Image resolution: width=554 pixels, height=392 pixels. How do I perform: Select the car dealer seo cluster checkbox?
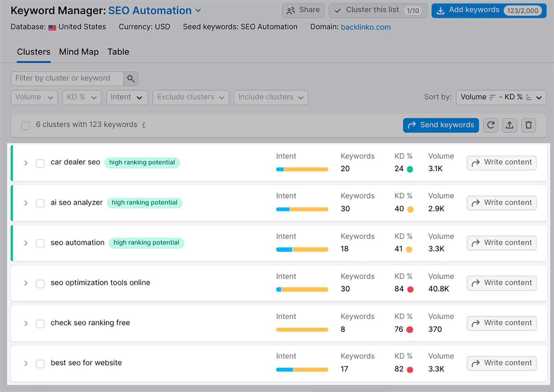40,163
